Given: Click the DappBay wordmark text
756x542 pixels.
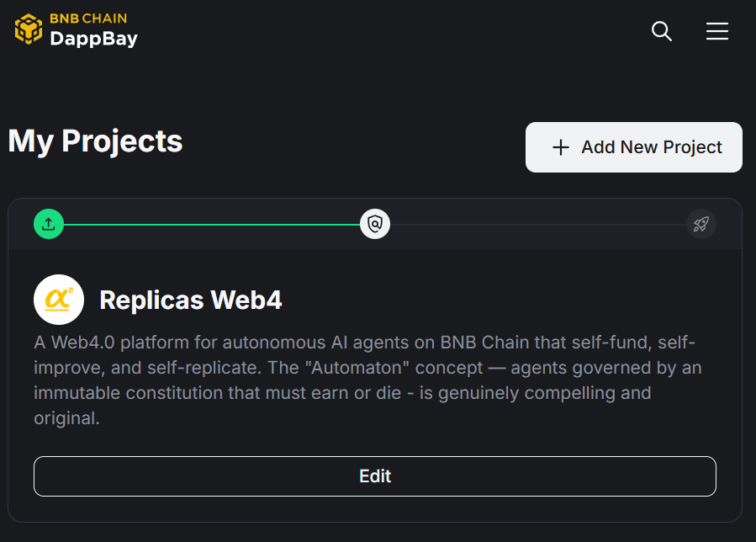Looking at the screenshot, I should [x=93, y=39].
